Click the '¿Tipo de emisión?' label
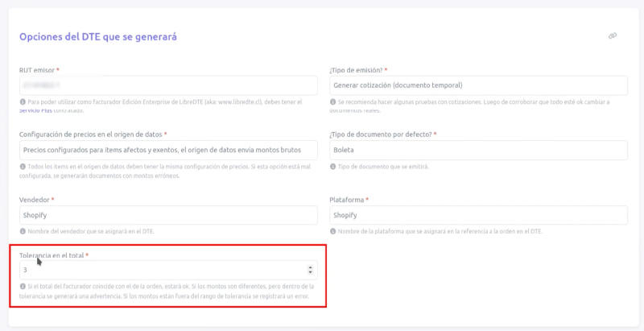 point(356,70)
